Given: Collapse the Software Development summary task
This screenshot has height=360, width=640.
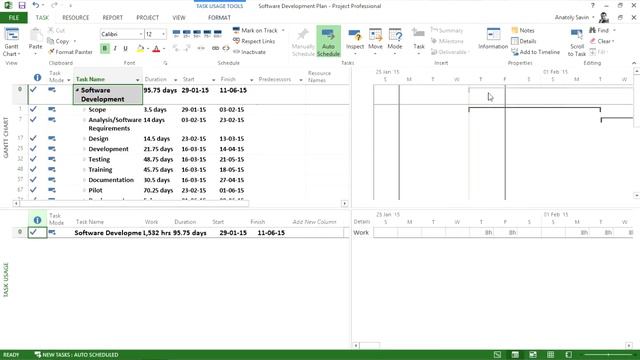Looking at the screenshot, I should pos(77,90).
